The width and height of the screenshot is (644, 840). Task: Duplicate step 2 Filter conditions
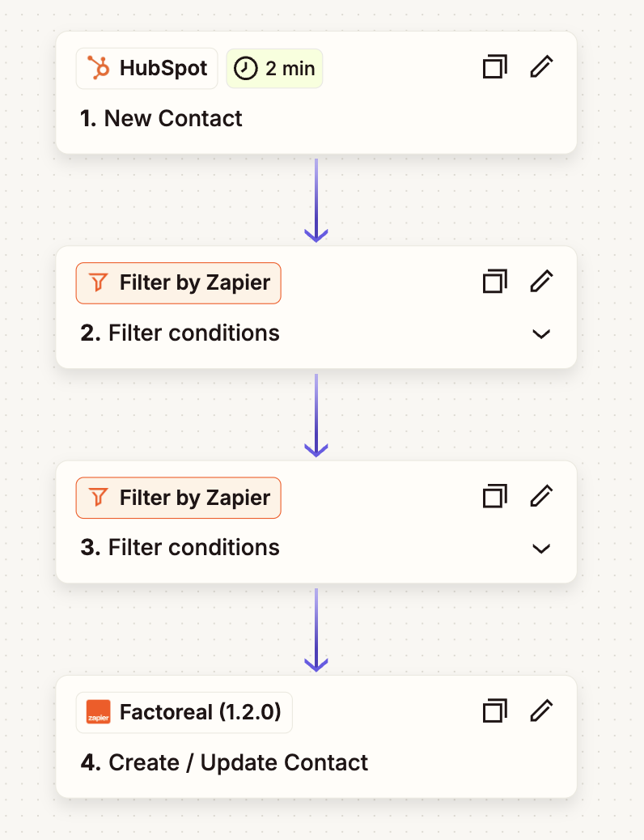pyautogui.click(x=494, y=282)
